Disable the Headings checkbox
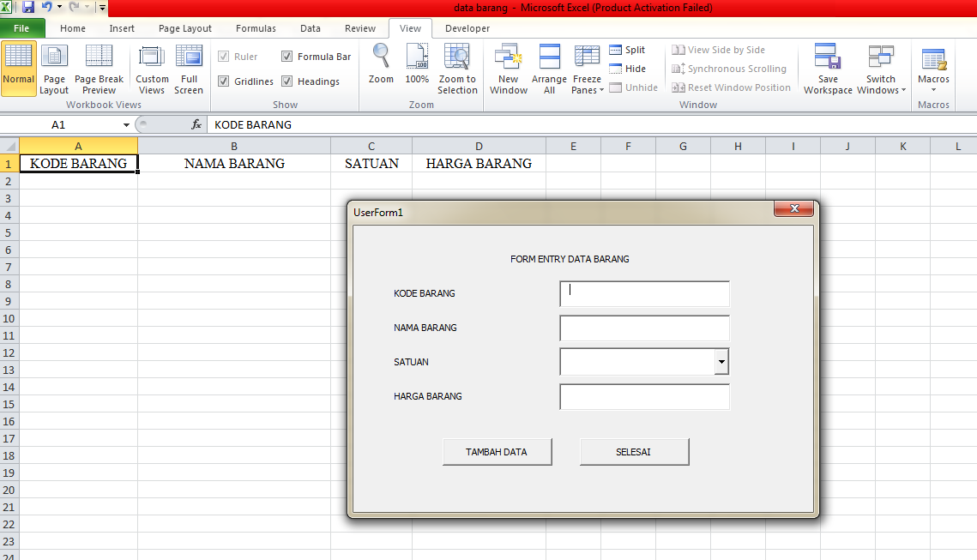977x560 pixels. point(286,81)
